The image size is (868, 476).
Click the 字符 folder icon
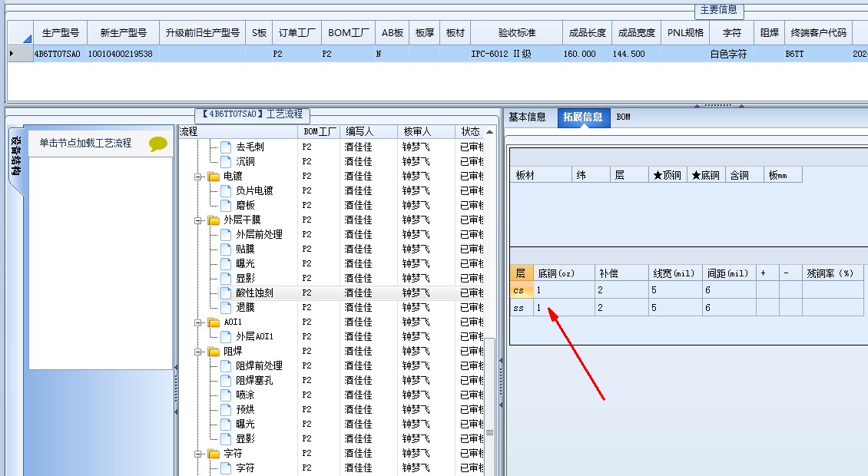pyautogui.click(x=214, y=454)
